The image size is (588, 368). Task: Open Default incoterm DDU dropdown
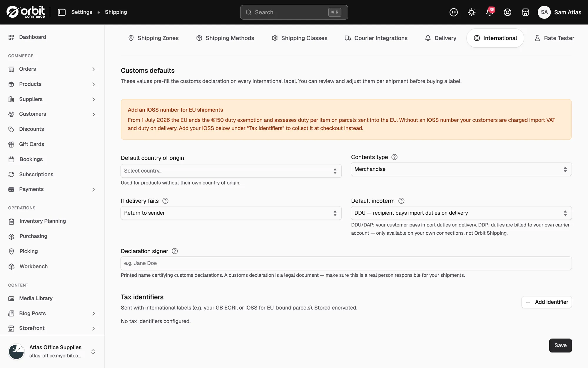[x=461, y=213]
